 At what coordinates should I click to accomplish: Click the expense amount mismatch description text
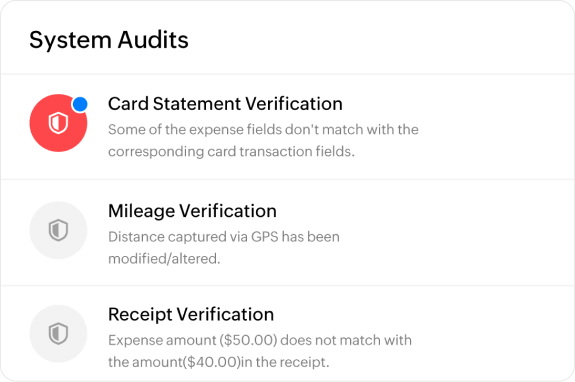tap(260, 351)
